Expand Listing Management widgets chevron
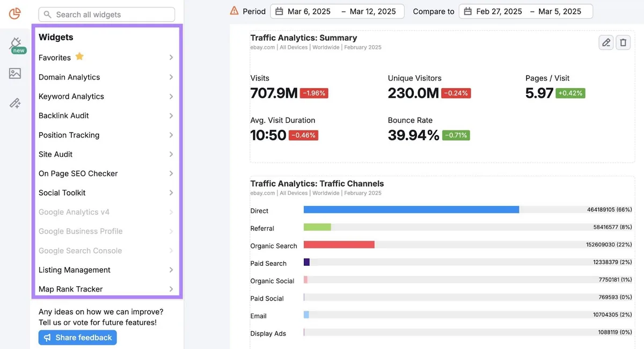 [x=171, y=270]
